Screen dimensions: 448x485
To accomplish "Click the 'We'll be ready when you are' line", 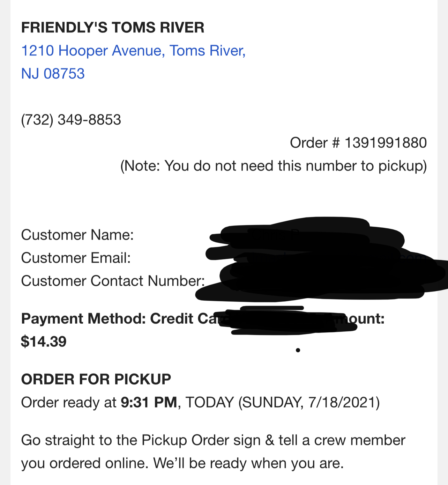I will click(x=248, y=463).
